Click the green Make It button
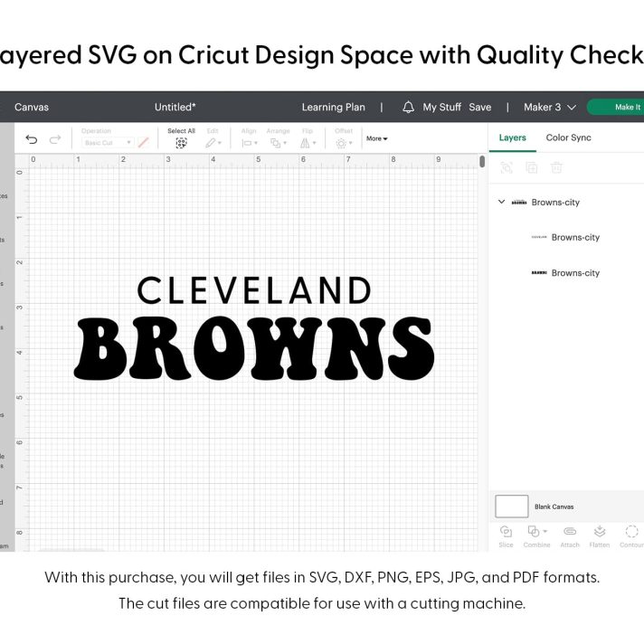This screenshot has width=644, height=644. [x=616, y=108]
